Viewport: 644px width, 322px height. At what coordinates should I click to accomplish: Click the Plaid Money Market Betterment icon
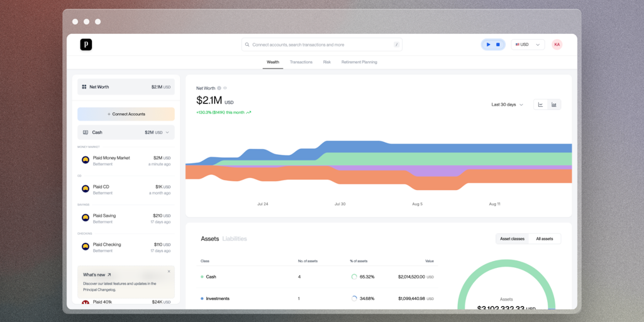[86, 160]
